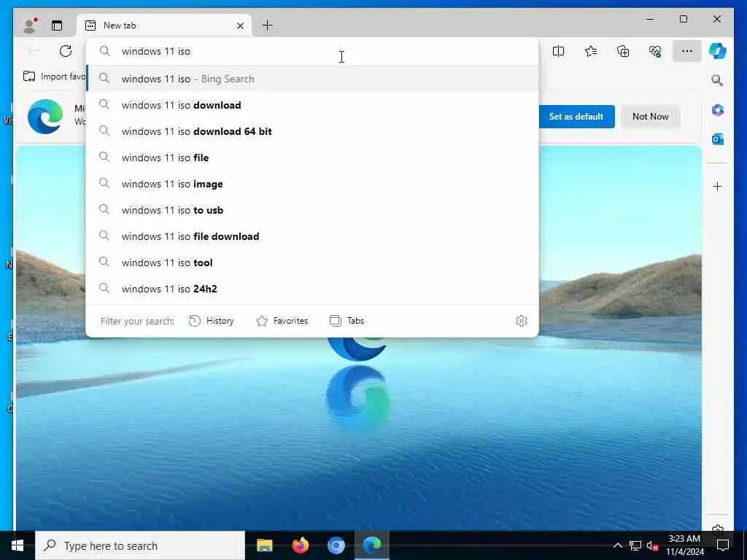This screenshot has height=560, width=747.
Task: Click Set as default button
Action: coord(576,116)
